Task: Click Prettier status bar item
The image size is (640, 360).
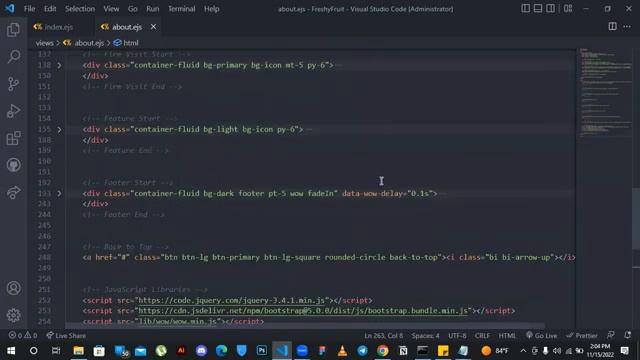Action: pyautogui.click(x=582, y=336)
